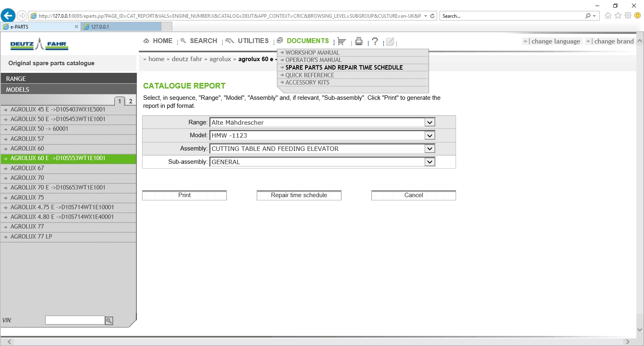Viewport: 644px width, 346px height.
Task: Click the smiley feedback icon
Action: point(638,15)
